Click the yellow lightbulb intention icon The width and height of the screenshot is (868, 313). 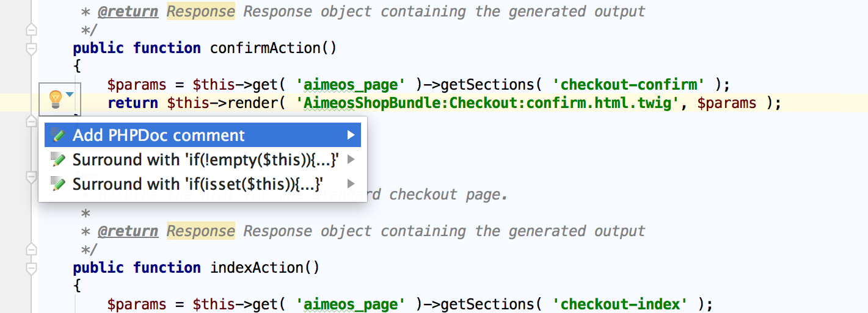click(x=55, y=99)
